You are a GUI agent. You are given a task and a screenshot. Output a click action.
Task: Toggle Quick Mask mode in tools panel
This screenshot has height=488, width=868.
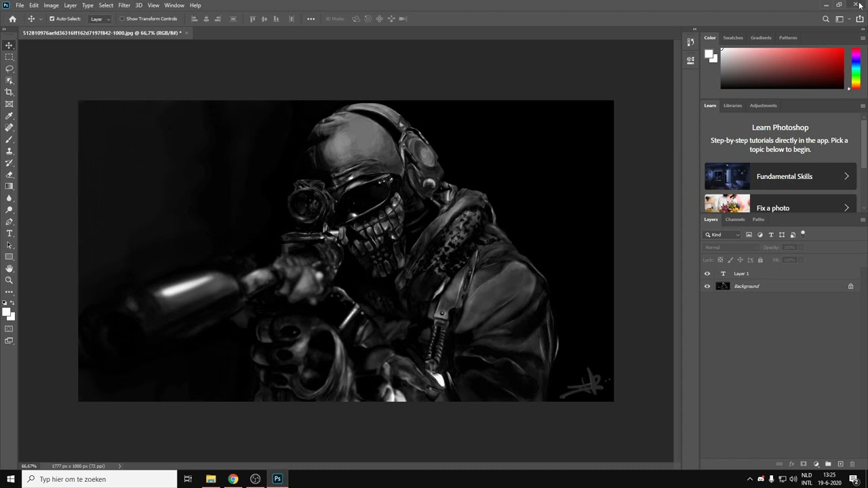pyautogui.click(x=9, y=329)
